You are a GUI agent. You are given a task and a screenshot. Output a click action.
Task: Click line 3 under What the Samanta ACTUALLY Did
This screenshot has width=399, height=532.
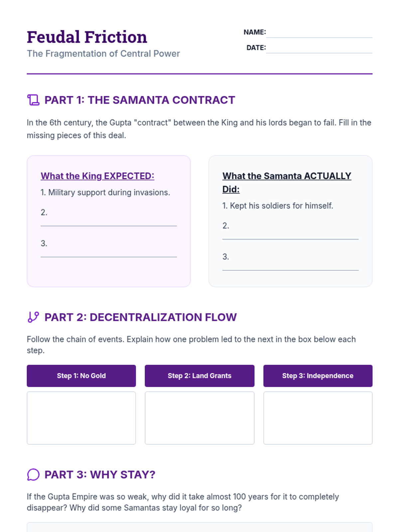tap(290, 264)
